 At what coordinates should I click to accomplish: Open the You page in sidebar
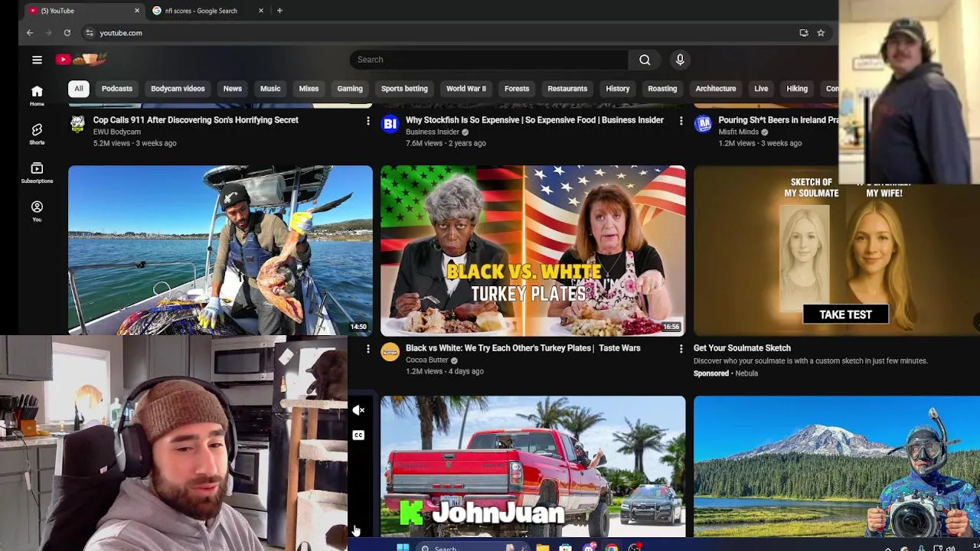click(37, 211)
